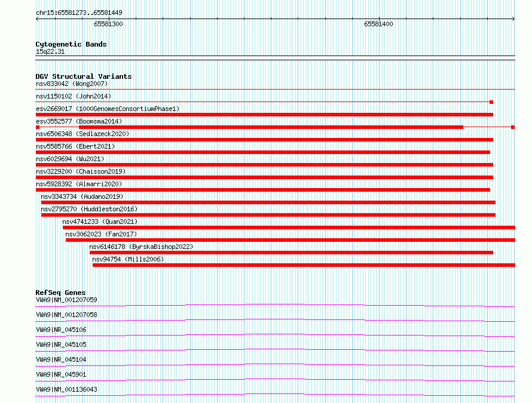Image resolution: width=532 pixels, height=403 pixels.
Task: Click the 15q22.31 band label
Action: (x=50, y=51)
